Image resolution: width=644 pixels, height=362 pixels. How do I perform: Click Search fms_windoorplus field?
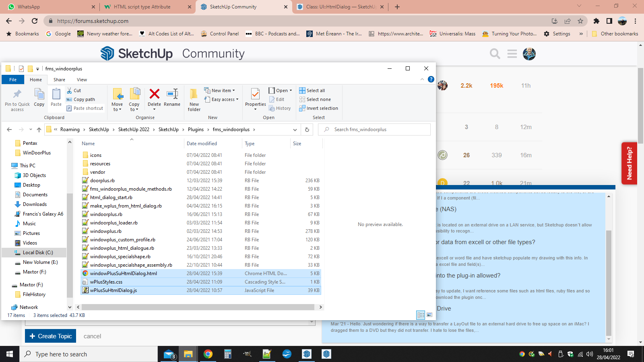[374, 130]
